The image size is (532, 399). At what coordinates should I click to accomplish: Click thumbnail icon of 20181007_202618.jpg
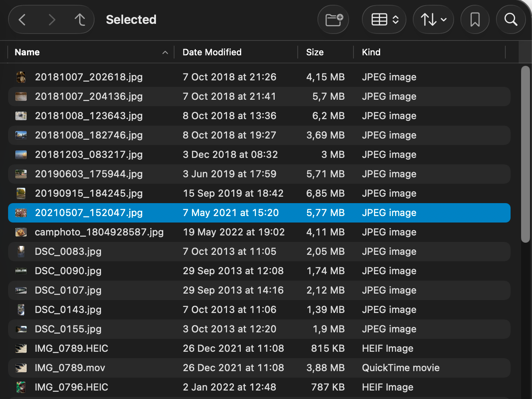tap(21, 77)
